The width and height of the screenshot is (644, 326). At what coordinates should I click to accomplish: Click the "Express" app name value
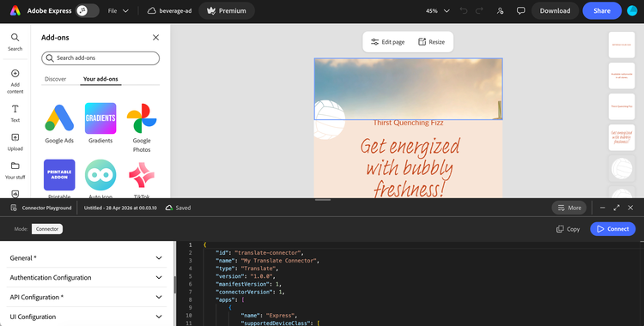tap(281, 316)
